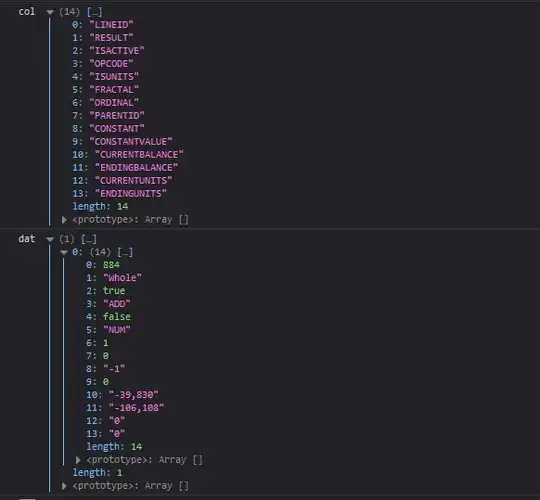This screenshot has width=540, height=500.
Task: Expand the outer dat prototype entry
Action: [x=64, y=486]
